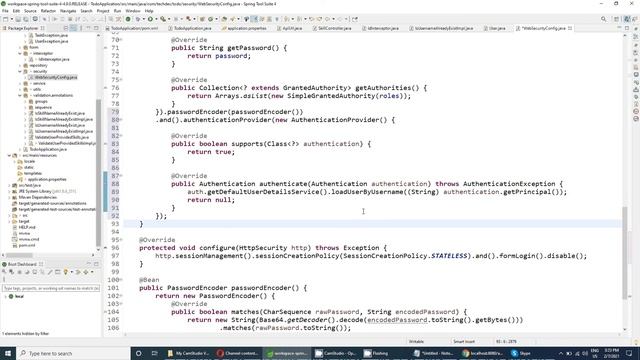Toggle code folding at line 75
Image resolution: width=640 pixels, height=360 pixels.
pyautogui.click(x=121, y=80)
